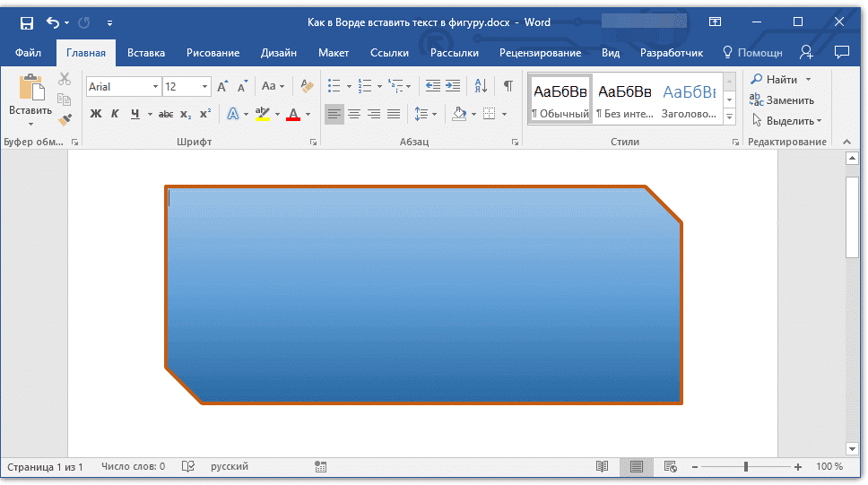Image resolution: width=868 pixels, height=485 pixels.
Task: Click the Save icon in the title bar
Action: pyautogui.click(x=26, y=22)
